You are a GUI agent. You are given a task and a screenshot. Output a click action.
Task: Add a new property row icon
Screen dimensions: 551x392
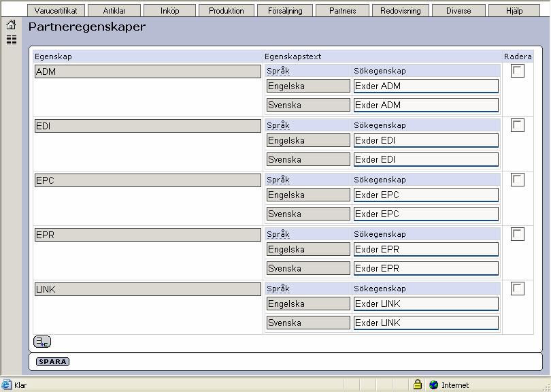coord(42,342)
